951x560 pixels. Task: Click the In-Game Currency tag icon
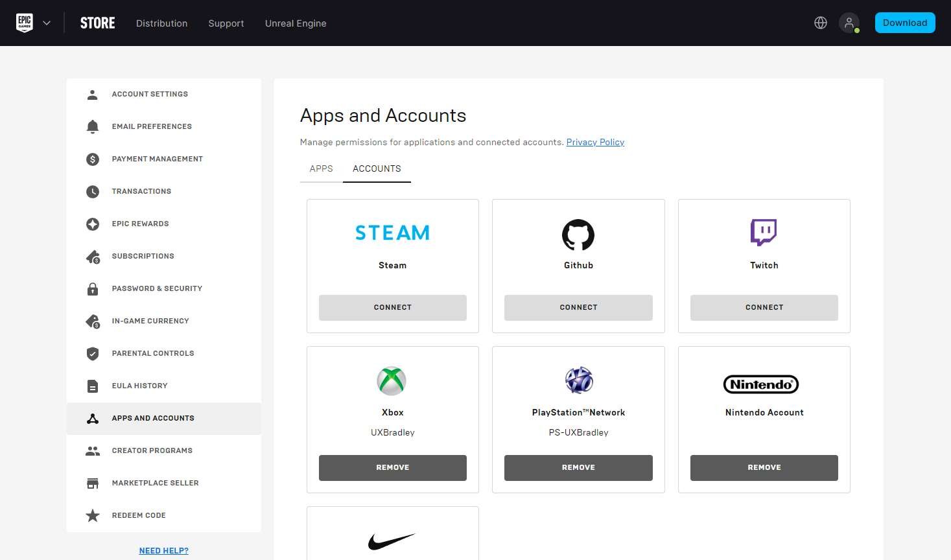93,321
